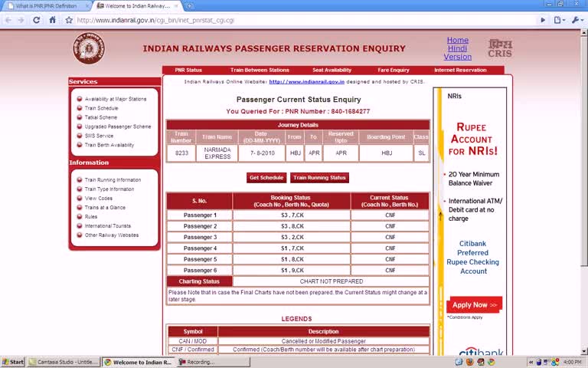Image resolution: width=588 pixels, height=368 pixels.
Task: Follow the www.indianrail.gov.in link
Action: (x=307, y=81)
